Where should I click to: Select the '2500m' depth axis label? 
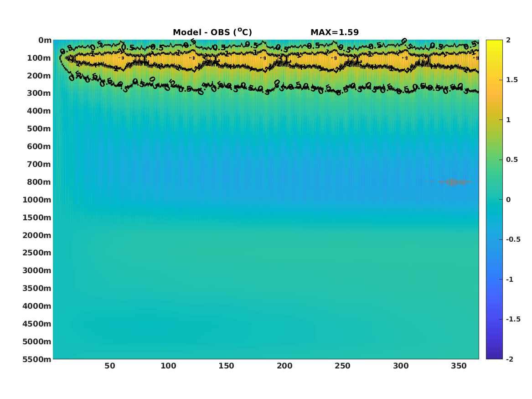coord(37,253)
